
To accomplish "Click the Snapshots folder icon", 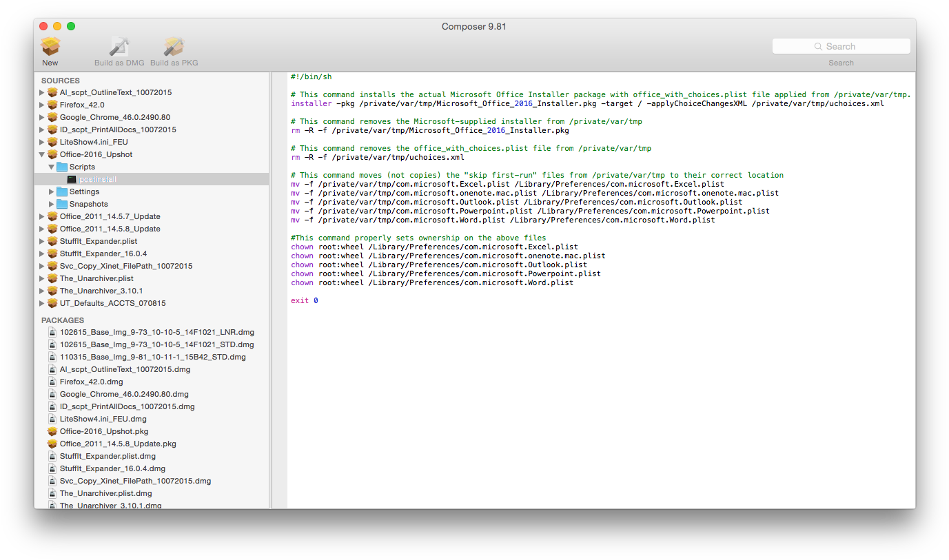I will (62, 203).
